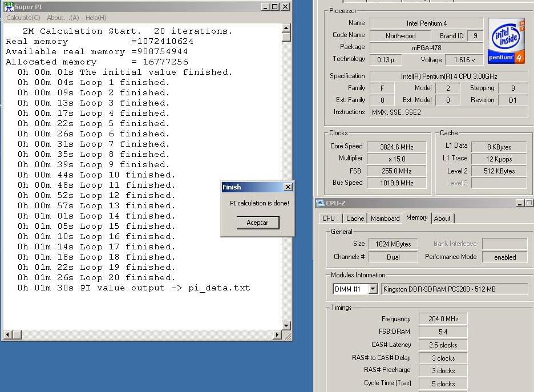534x392 pixels.
Task: Minimize the CPU-Z memory window
Action: coord(520,203)
